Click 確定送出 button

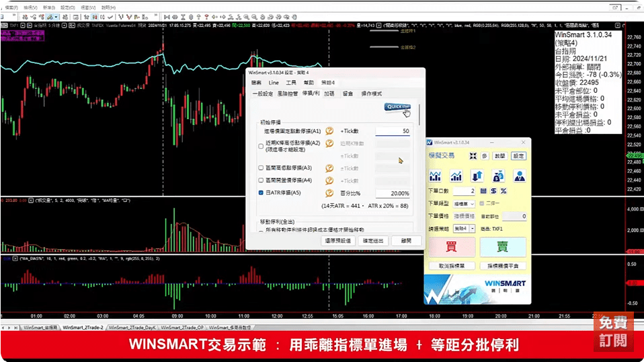(373, 241)
